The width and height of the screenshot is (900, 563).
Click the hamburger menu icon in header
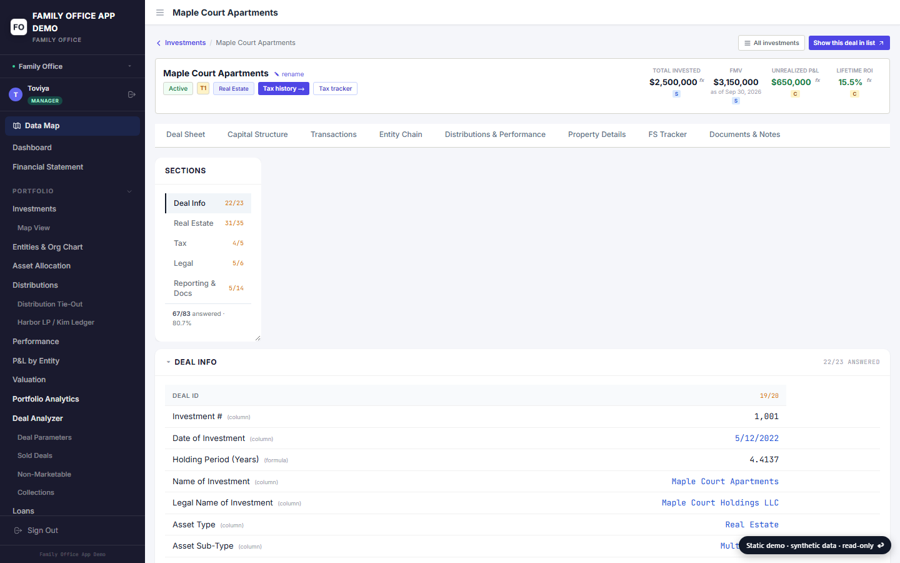(x=160, y=13)
